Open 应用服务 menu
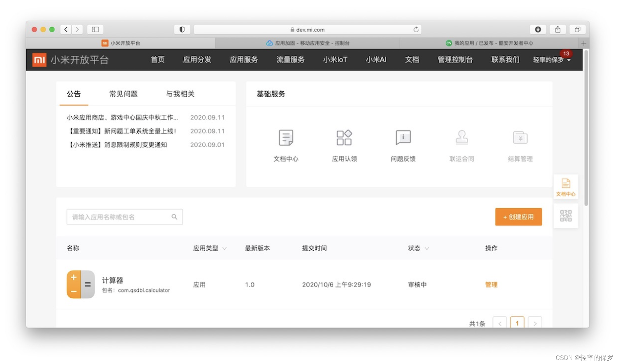The width and height of the screenshot is (618, 364). (x=244, y=60)
